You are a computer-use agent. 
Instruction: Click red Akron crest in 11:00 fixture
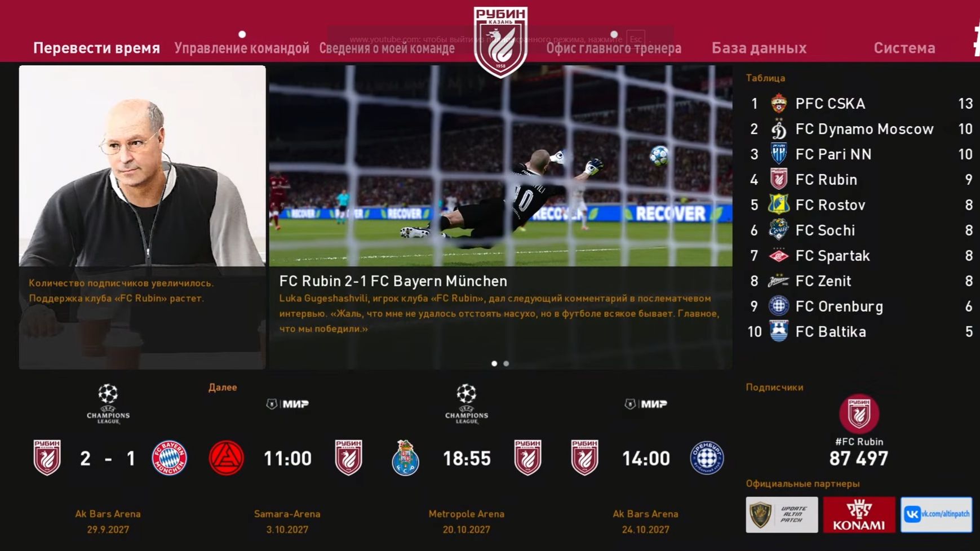227,457
